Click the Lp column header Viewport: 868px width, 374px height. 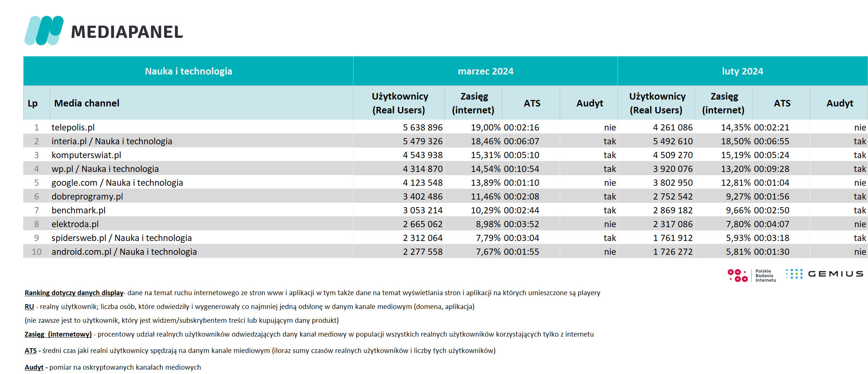33,103
